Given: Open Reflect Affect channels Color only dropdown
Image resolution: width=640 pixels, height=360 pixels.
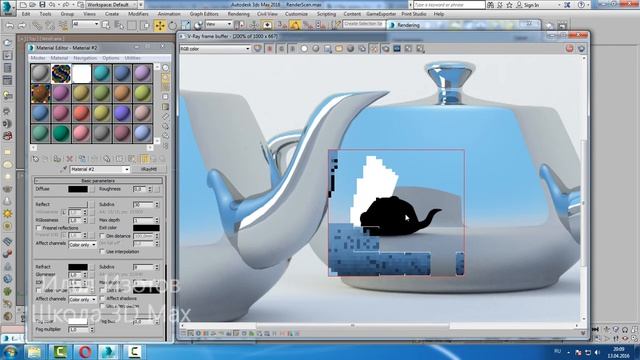Looking at the screenshot, I should click(x=82, y=244).
